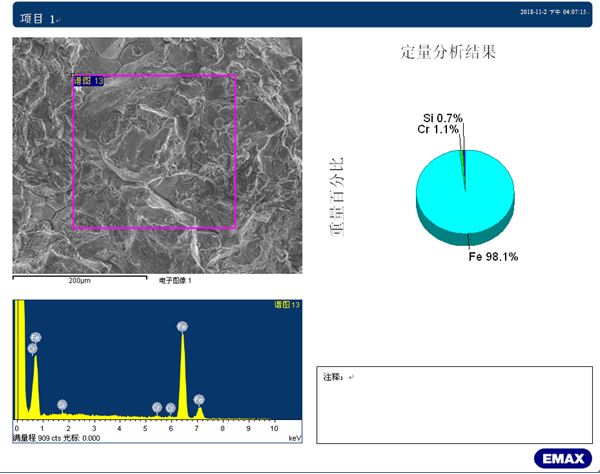Select the Si element marker in spectrum
Image resolution: width=600 pixels, height=474 pixels.
pyautogui.click(x=62, y=404)
